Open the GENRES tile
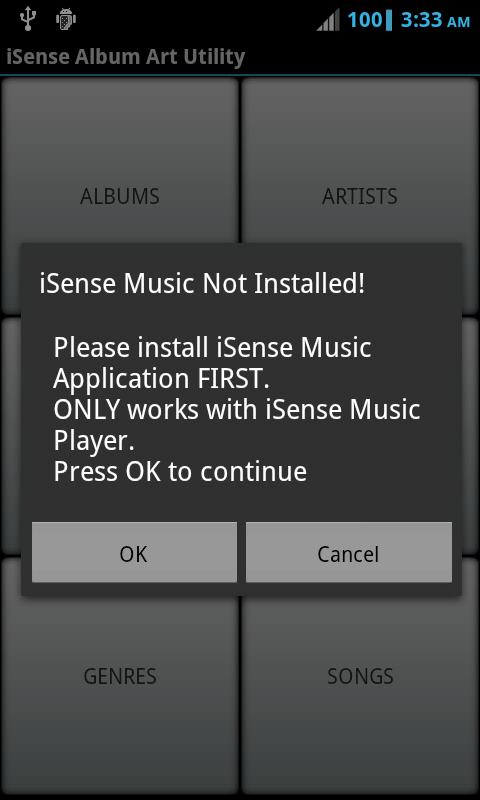The width and height of the screenshot is (480, 800). 120,676
